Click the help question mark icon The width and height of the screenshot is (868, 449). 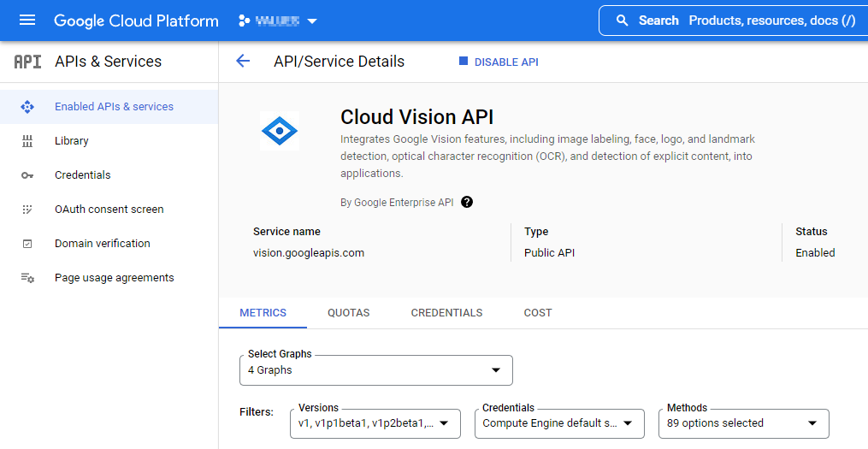tap(467, 203)
